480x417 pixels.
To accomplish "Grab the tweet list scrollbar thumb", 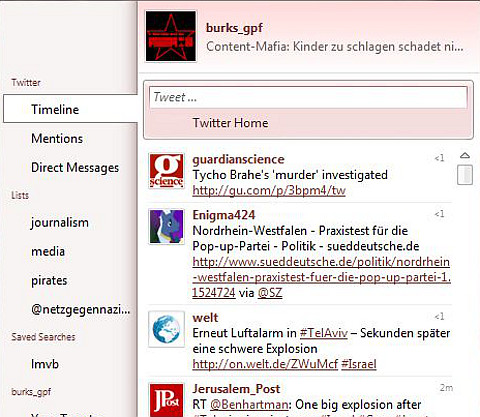I will point(465,174).
